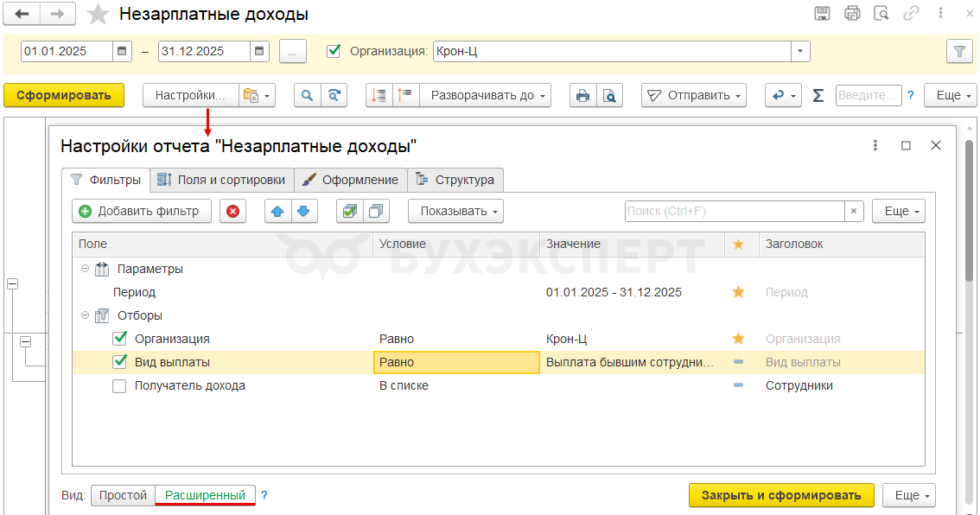Enable the Получатель дохода filter checkbox
980x515 pixels.
(120, 385)
